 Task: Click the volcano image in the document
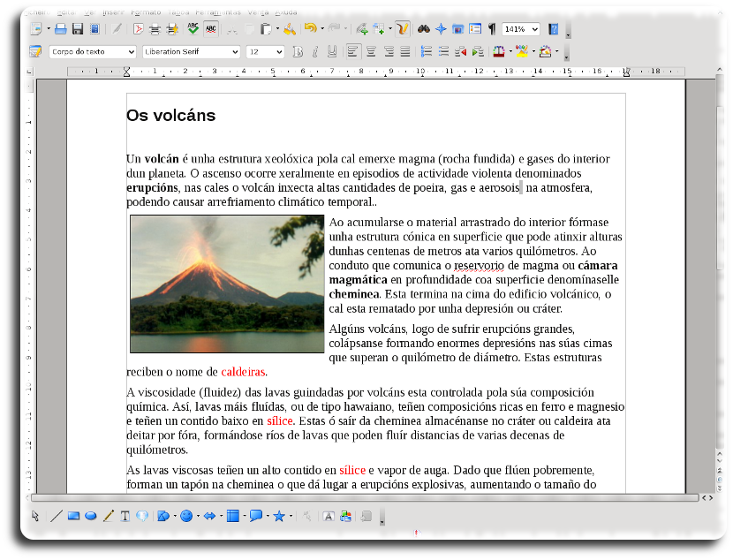tap(225, 284)
